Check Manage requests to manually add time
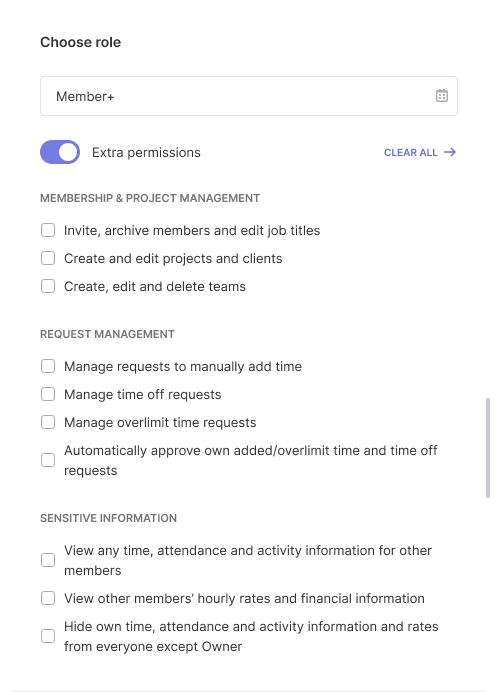This screenshot has height=692, width=498. tap(48, 366)
